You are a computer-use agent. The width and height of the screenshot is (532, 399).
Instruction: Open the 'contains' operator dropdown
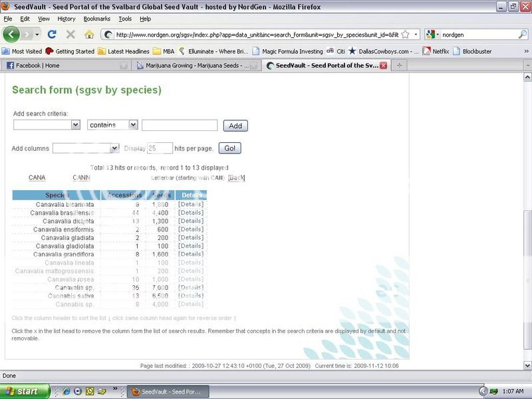point(112,125)
